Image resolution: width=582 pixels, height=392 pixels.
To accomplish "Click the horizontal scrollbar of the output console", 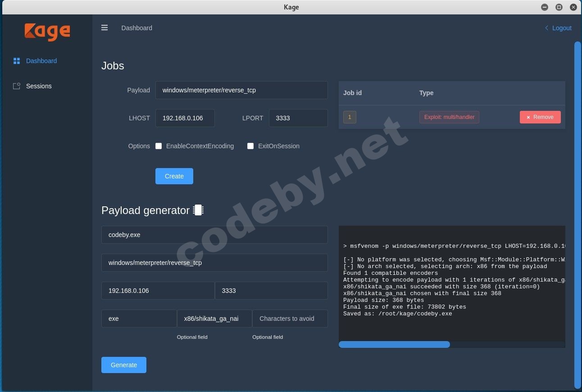I will click(x=394, y=345).
